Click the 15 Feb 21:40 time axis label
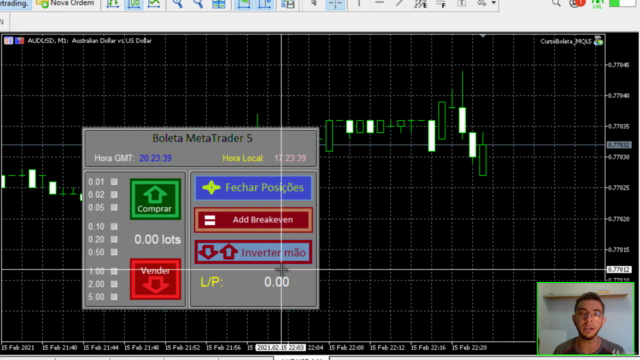This screenshot has height=360, width=640. point(60,348)
